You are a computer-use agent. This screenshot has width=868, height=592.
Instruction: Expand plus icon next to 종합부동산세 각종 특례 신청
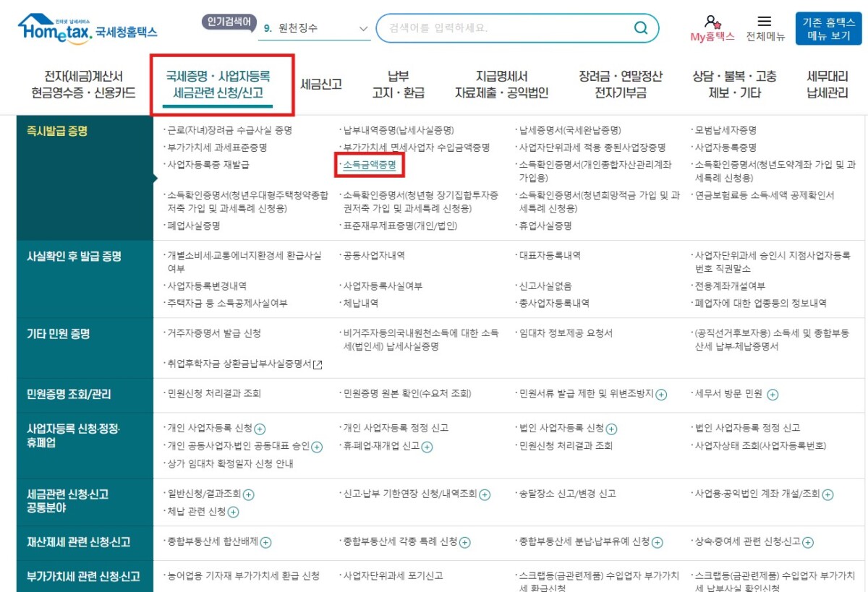click(x=465, y=542)
